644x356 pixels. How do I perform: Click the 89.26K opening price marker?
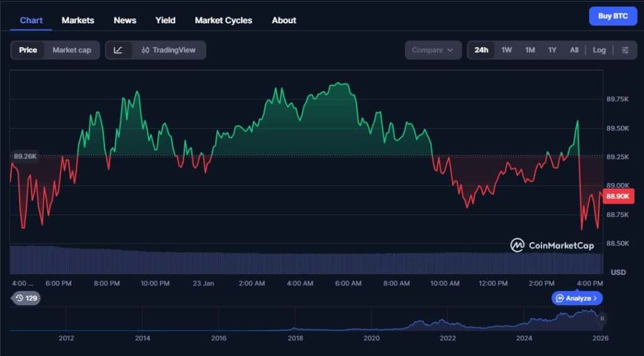[x=25, y=156]
